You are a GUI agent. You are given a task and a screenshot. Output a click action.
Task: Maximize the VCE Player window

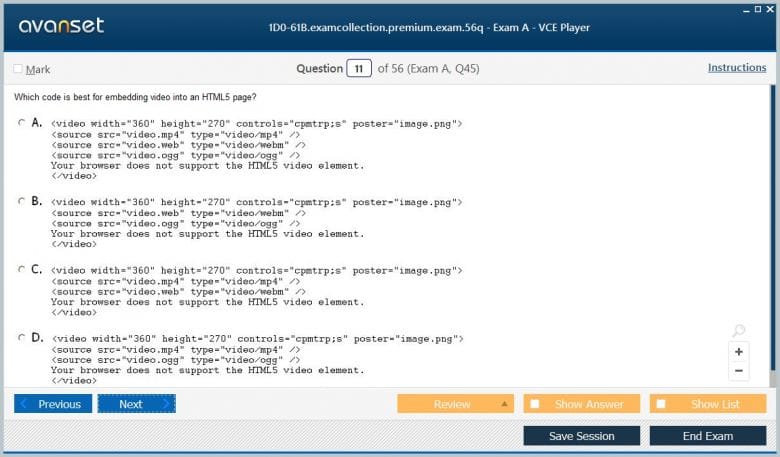click(x=757, y=8)
